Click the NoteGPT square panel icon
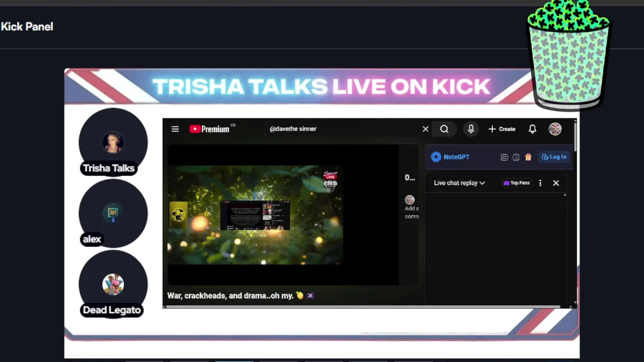Viewport: 644px width, 362px height. pyautogui.click(x=516, y=157)
